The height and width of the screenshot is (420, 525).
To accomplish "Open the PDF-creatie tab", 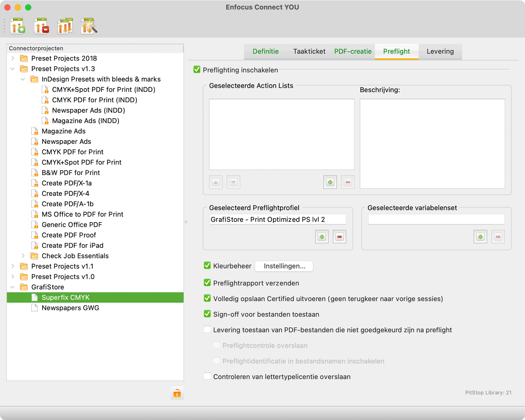I will coord(352,51).
